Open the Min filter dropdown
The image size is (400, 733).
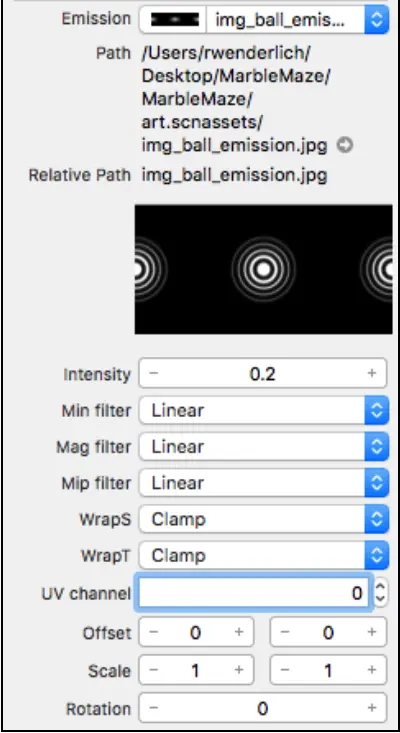[x=264, y=410]
